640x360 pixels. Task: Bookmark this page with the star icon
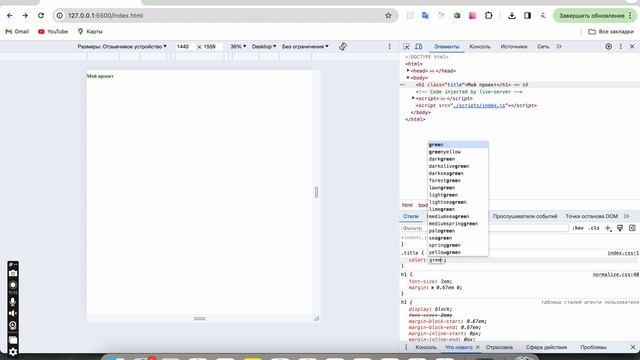[x=388, y=16]
